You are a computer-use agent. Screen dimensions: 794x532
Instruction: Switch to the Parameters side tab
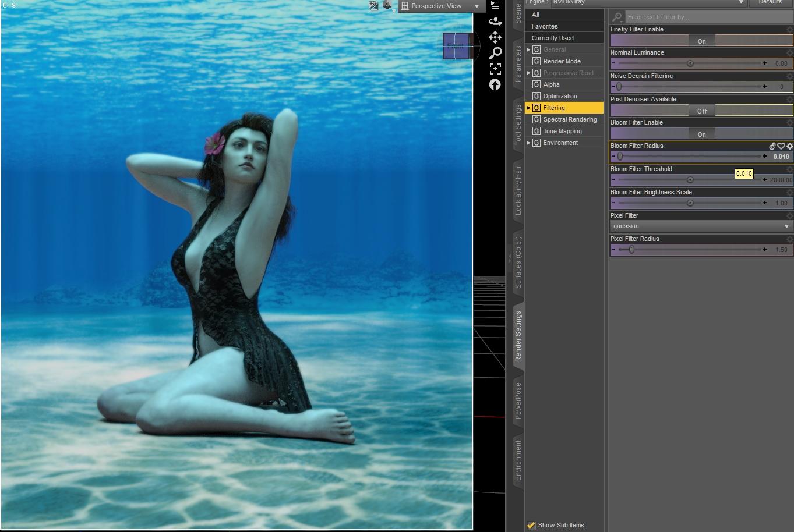point(518,63)
